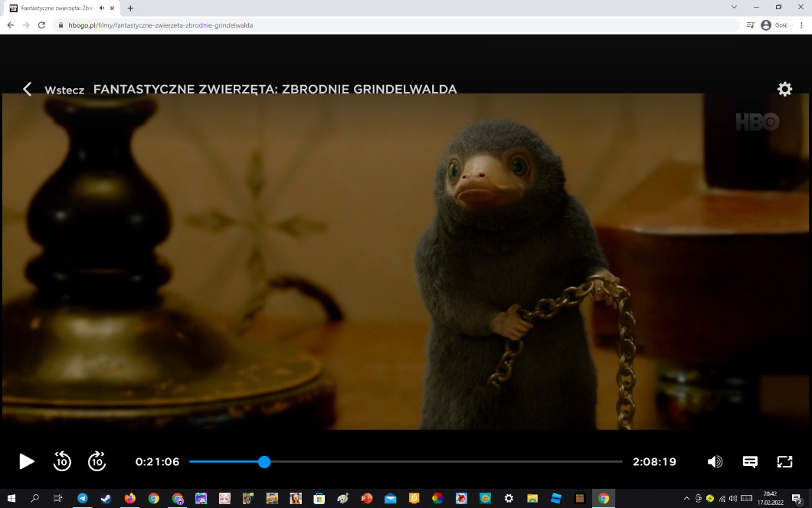Open the subtitles and audio menu
Viewport: 812px width, 508px height.
(750, 461)
